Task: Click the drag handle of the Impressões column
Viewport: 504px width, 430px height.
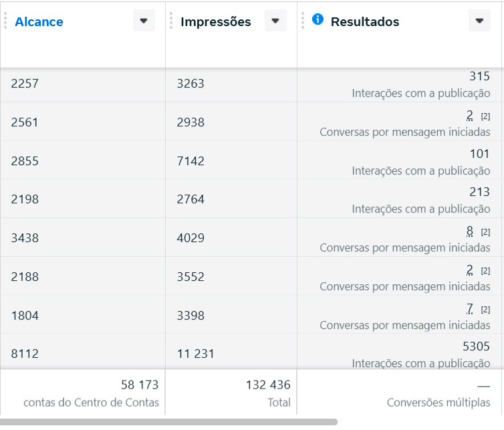Action: click(171, 21)
